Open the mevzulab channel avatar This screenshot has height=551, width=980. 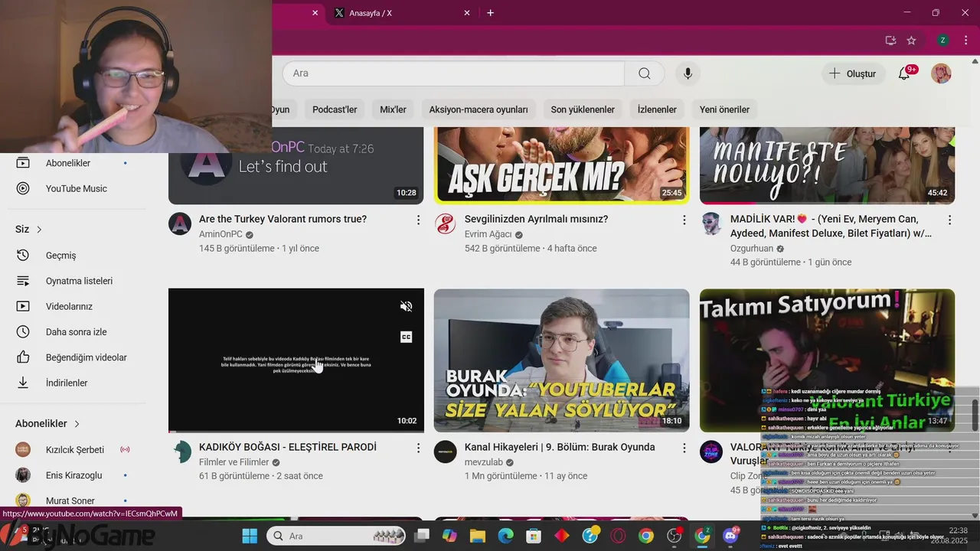tap(446, 452)
